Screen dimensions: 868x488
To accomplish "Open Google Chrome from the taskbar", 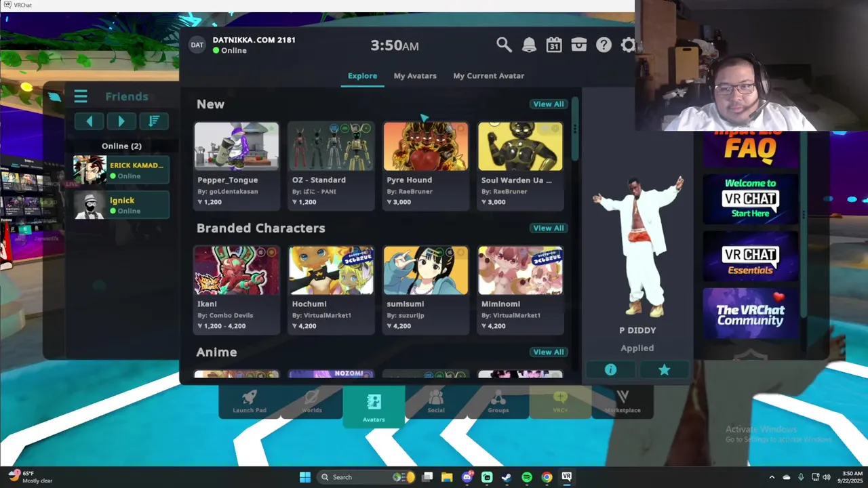I will tap(547, 477).
